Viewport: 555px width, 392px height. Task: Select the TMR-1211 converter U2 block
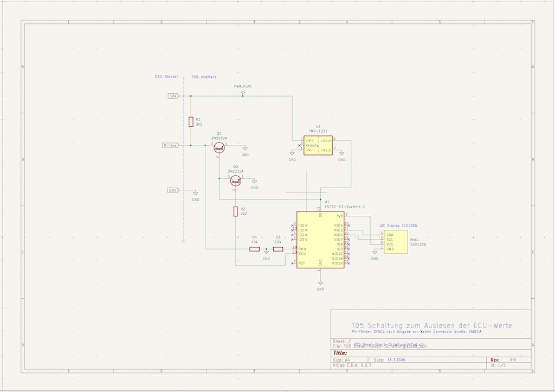pos(318,145)
